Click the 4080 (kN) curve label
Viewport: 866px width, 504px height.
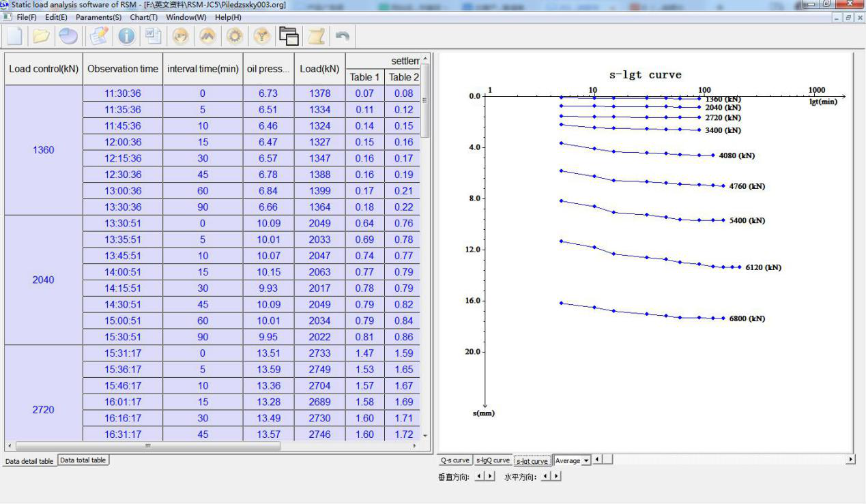(737, 155)
